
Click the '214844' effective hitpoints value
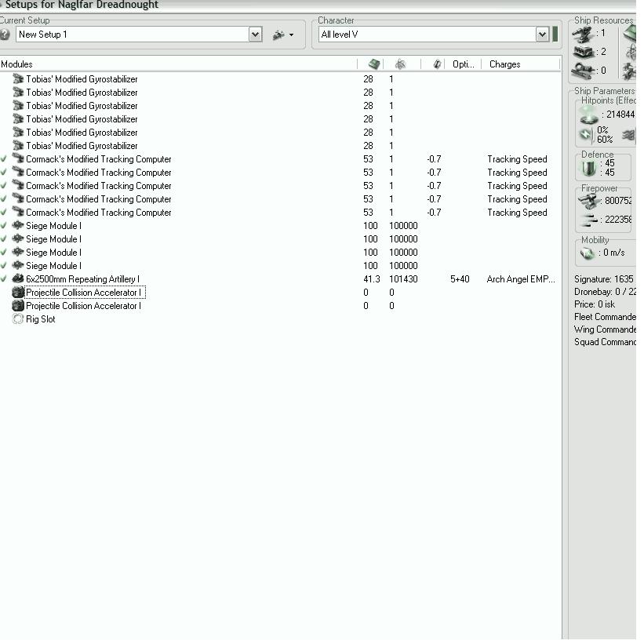620,115
